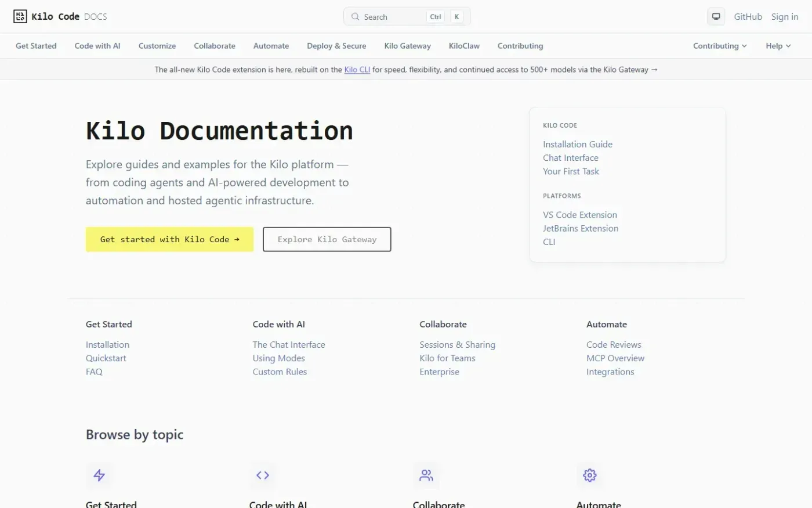Click the Browse by topic heading
The width and height of the screenshot is (812, 508).
click(135, 434)
